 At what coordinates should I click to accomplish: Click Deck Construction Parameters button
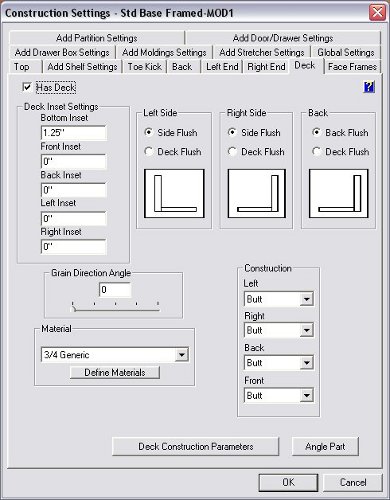(x=196, y=447)
